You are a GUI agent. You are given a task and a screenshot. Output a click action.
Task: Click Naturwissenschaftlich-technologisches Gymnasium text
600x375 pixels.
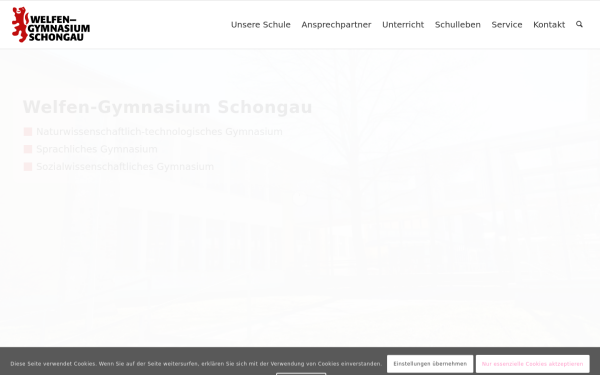point(159,132)
